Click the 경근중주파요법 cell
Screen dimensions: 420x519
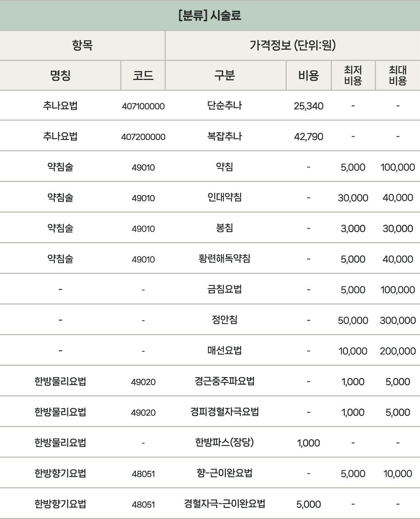225,381
